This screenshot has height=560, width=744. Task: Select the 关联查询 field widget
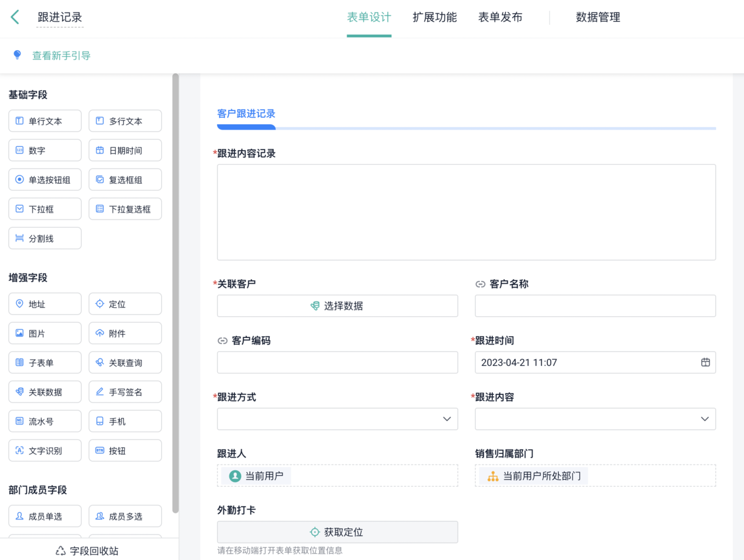[x=125, y=363]
